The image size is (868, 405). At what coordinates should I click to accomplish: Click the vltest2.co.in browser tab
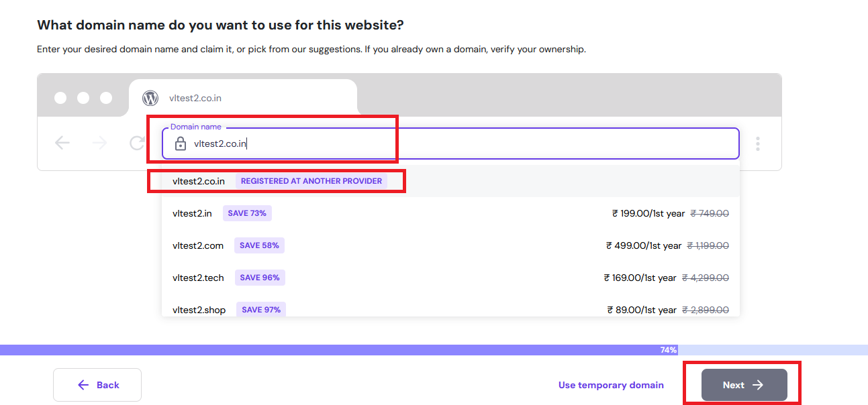[x=242, y=98]
